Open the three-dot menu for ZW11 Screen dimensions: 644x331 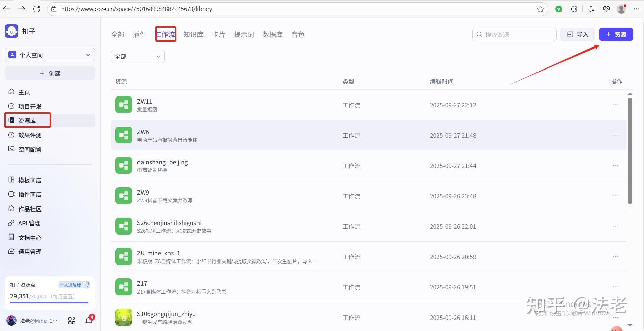coord(616,105)
